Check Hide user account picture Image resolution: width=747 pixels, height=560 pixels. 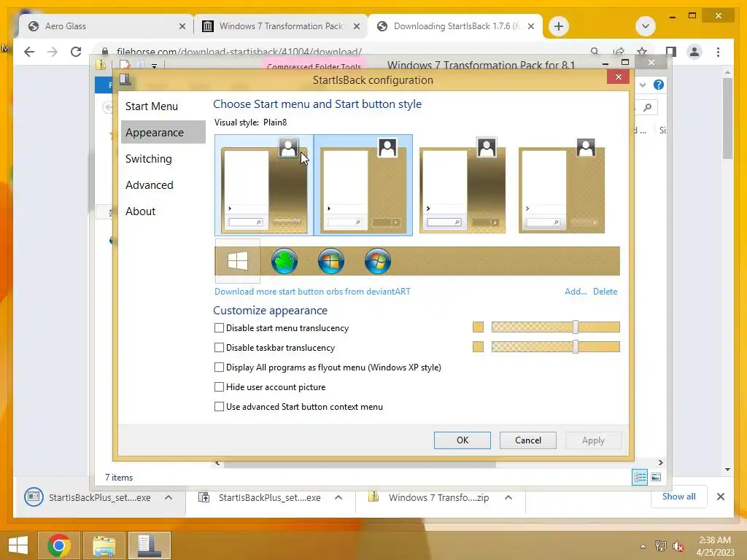[219, 386]
